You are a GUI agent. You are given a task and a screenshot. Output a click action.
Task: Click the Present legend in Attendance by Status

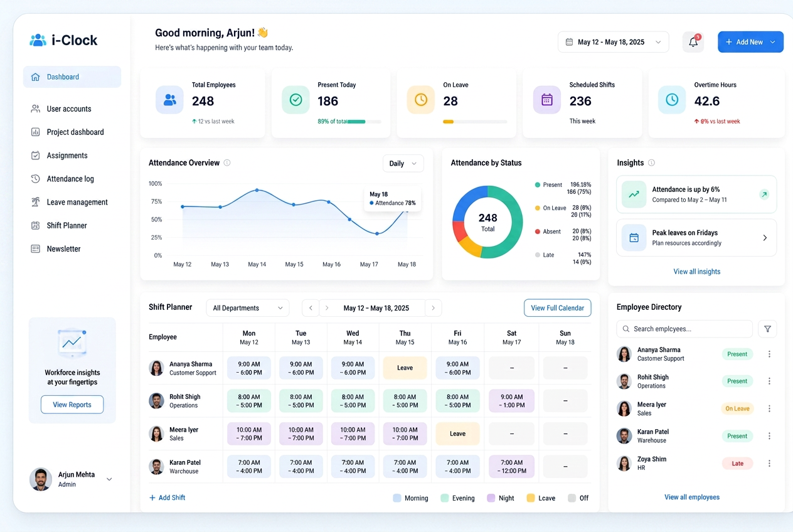[548, 185]
